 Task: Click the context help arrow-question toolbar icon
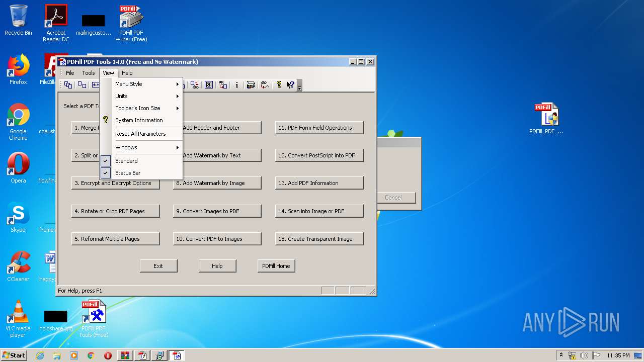coord(291,85)
